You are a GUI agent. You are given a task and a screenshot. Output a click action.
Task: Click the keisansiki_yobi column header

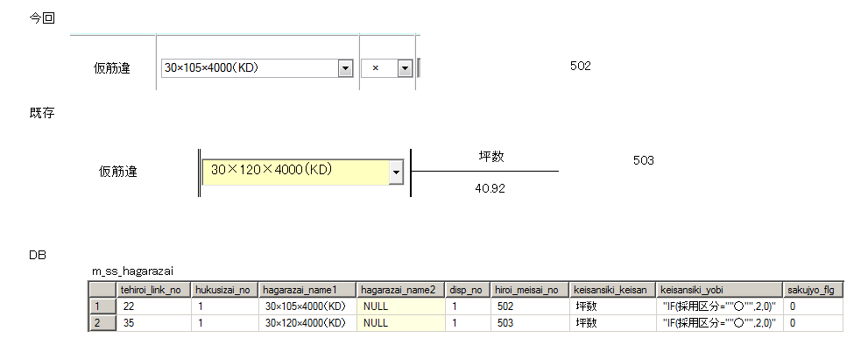pos(720,290)
